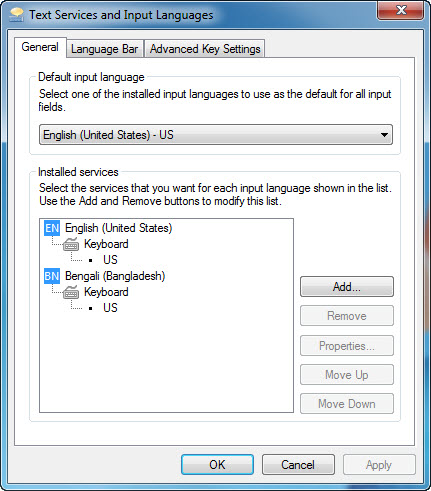Open the Advanced Key Settings tab

(205, 49)
